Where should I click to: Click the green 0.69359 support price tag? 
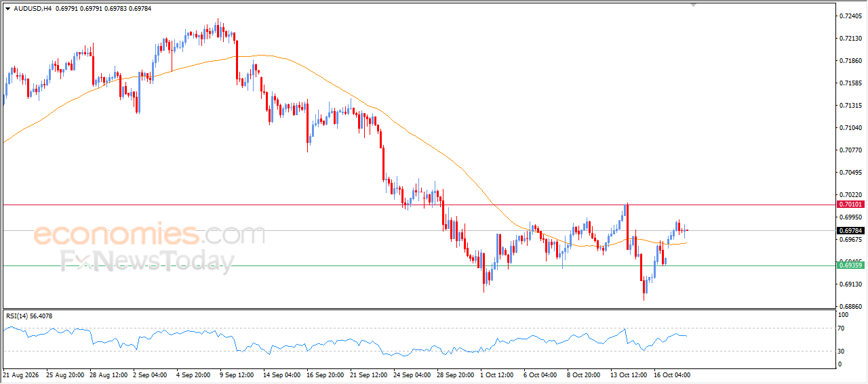pyautogui.click(x=850, y=265)
